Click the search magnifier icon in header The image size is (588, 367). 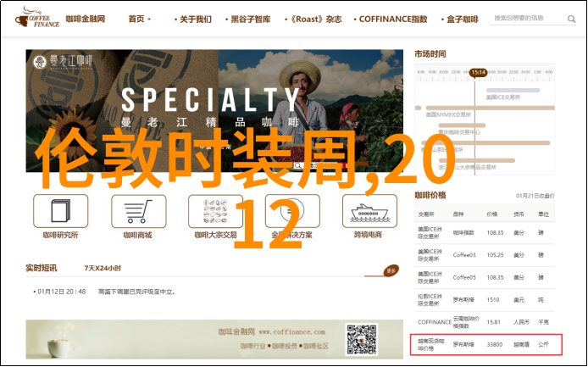click(x=571, y=19)
